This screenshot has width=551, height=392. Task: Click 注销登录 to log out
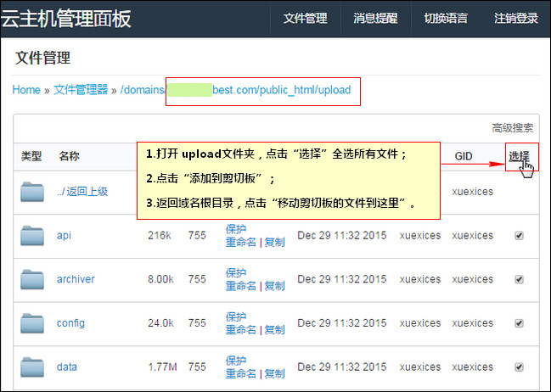click(x=516, y=19)
